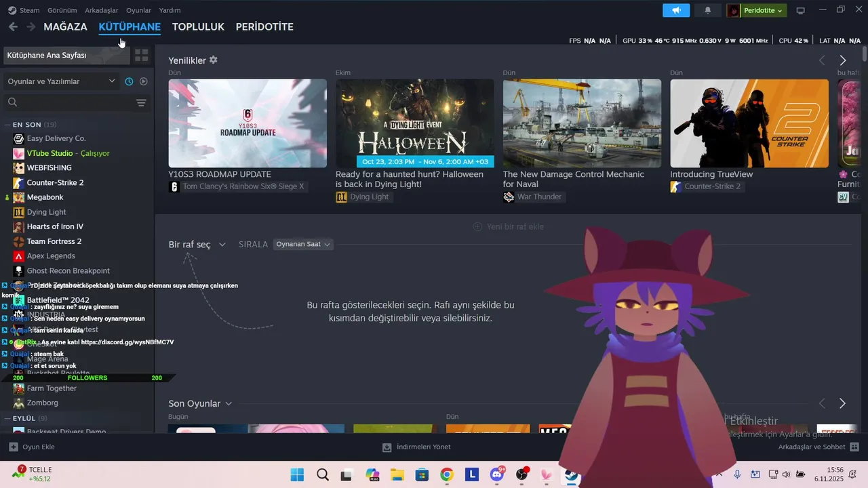868x488 pixels.
Task: Open the War Thunder Damage Control thumbnail
Action: tap(582, 123)
